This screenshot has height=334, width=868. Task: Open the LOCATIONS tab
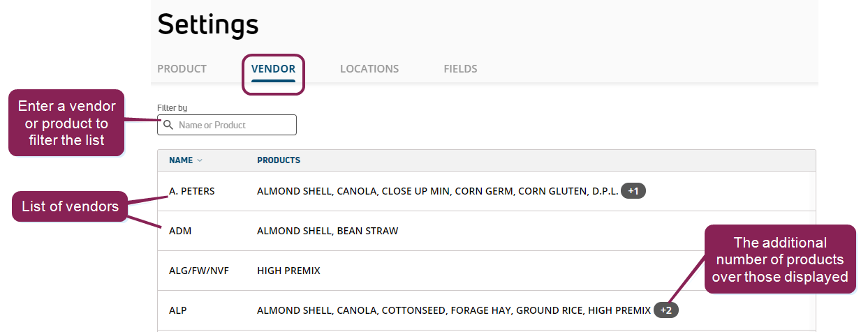tap(369, 69)
